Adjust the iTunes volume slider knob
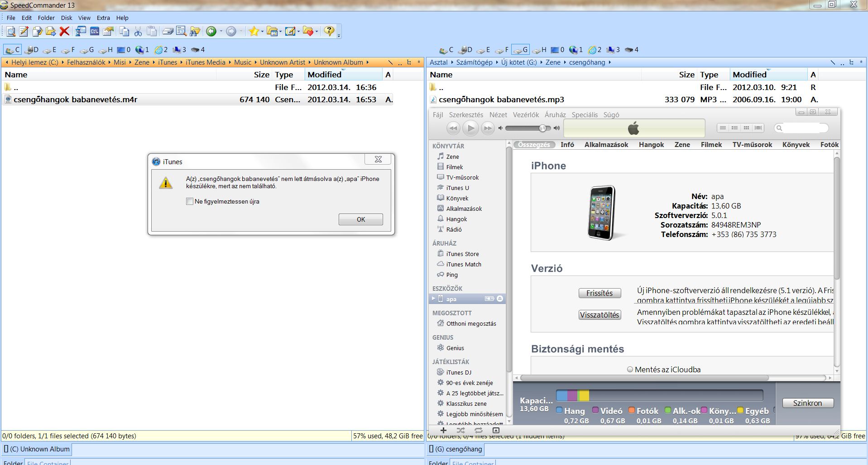This screenshot has width=868, height=465. pyautogui.click(x=542, y=128)
